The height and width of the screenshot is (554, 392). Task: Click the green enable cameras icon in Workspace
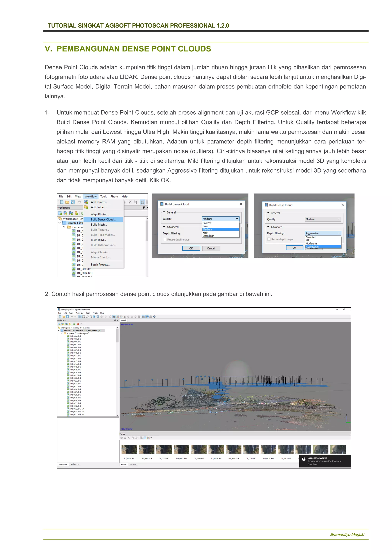coord(74,324)
